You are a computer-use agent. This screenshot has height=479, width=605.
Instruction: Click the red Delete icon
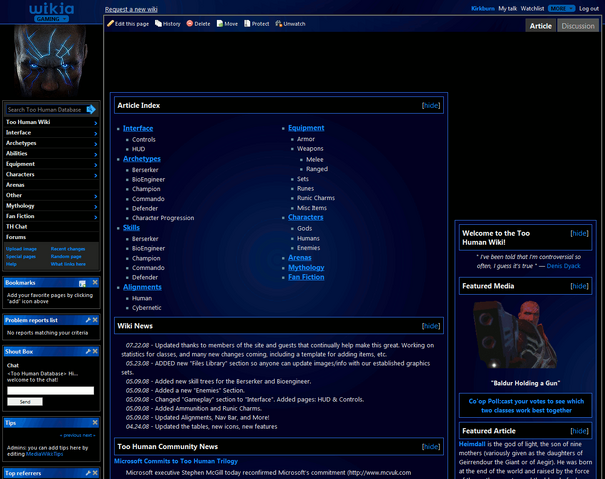click(x=189, y=24)
